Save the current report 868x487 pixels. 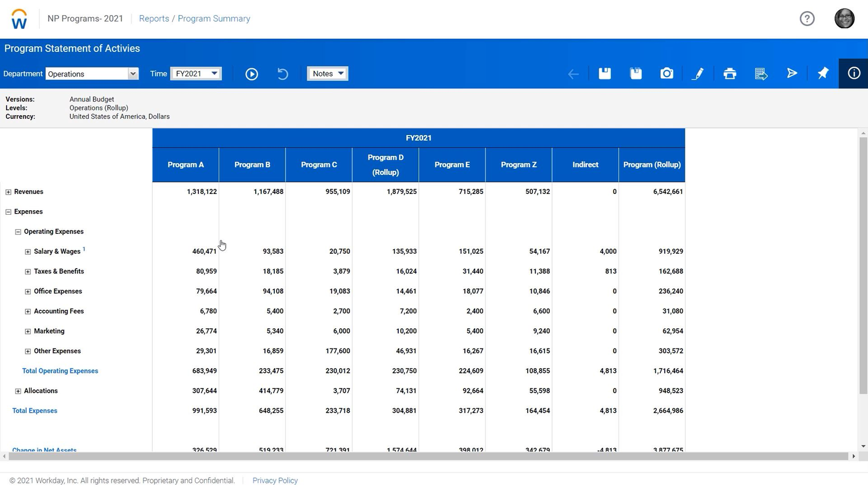[604, 74]
